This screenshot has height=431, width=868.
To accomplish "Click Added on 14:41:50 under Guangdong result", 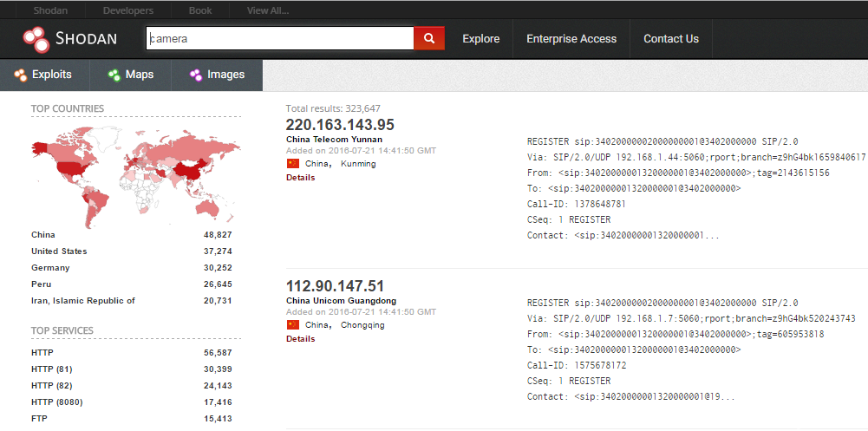I will click(361, 312).
